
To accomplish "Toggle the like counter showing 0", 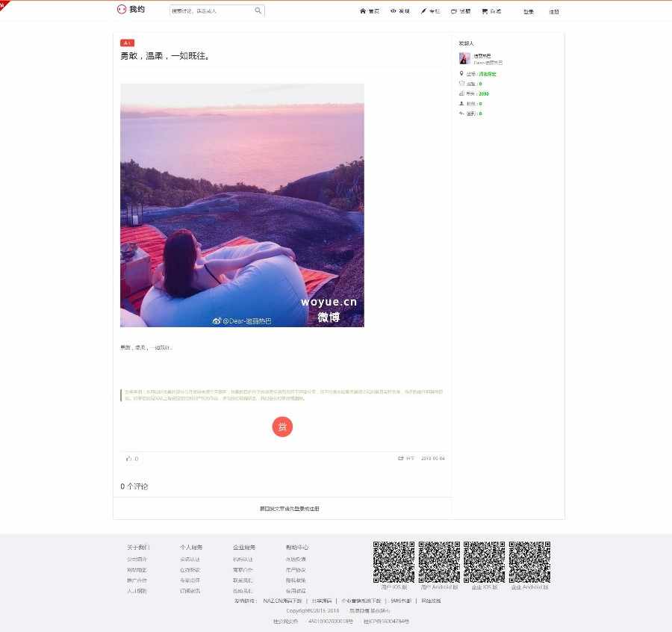I will click(x=136, y=458).
